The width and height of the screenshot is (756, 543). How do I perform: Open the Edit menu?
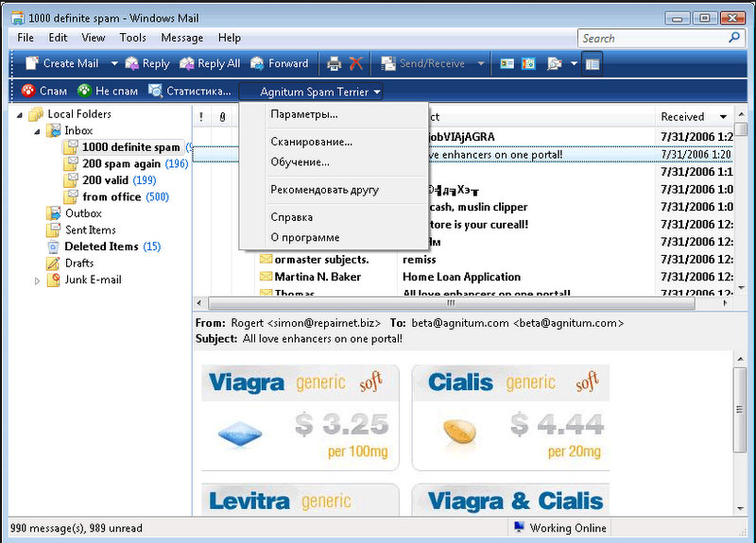coord(58,38)
